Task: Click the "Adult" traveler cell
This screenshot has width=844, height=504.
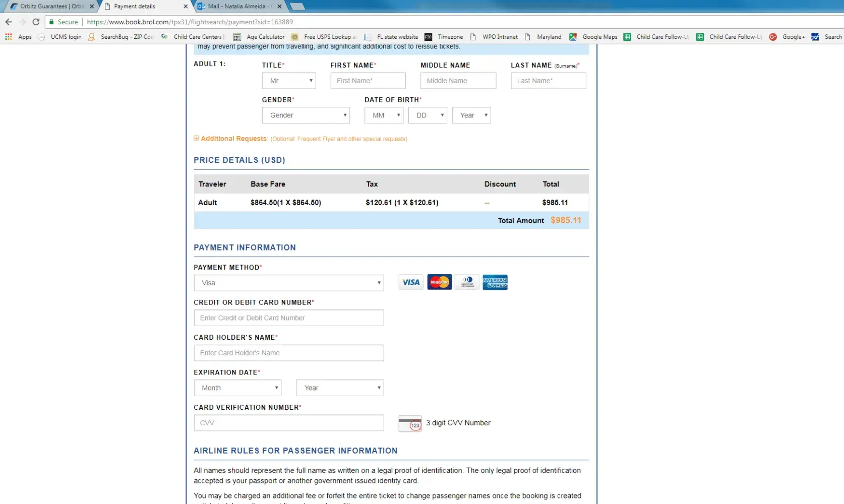Action: [x=208, y=203]
